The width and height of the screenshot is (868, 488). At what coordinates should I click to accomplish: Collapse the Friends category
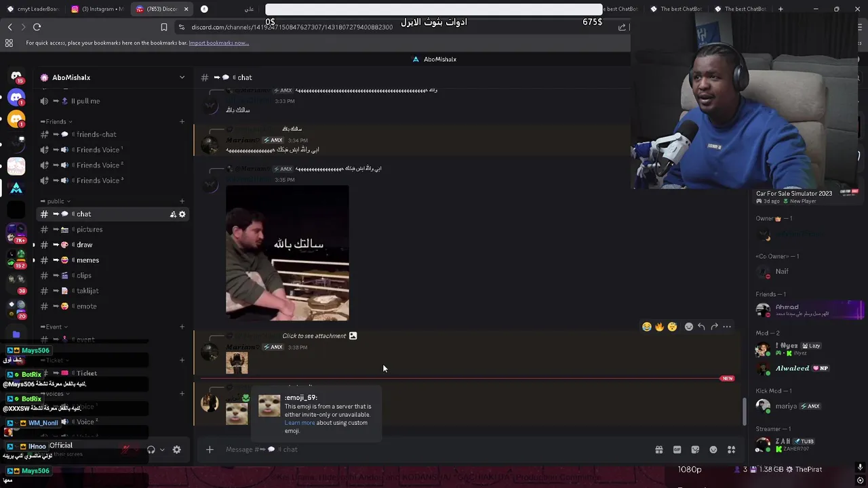56,121
